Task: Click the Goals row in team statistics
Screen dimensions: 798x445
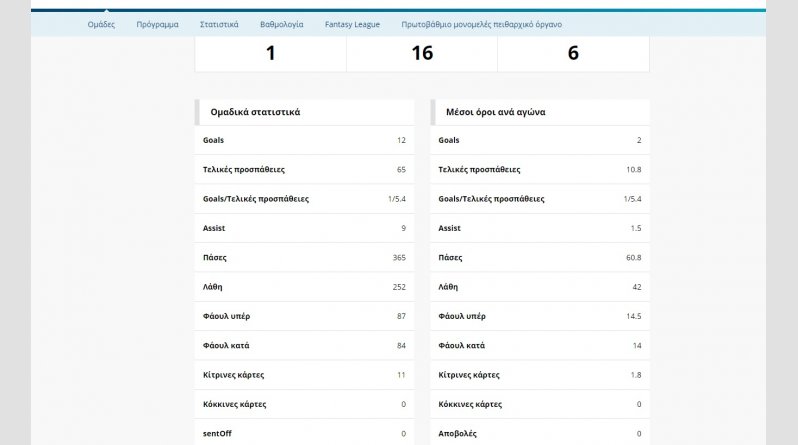Action: [304, 140]
